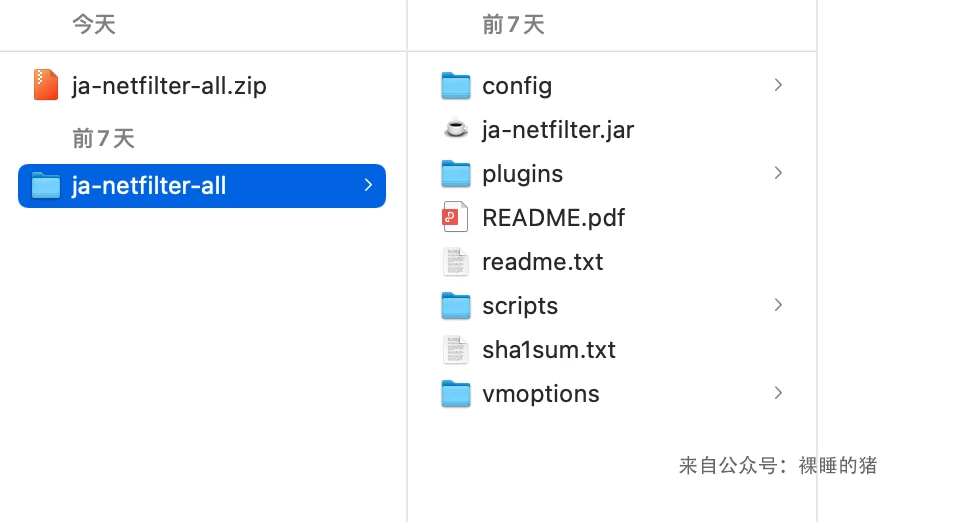Select the README.pdf file name
This screenshot has width=964, height=522.
553,218
